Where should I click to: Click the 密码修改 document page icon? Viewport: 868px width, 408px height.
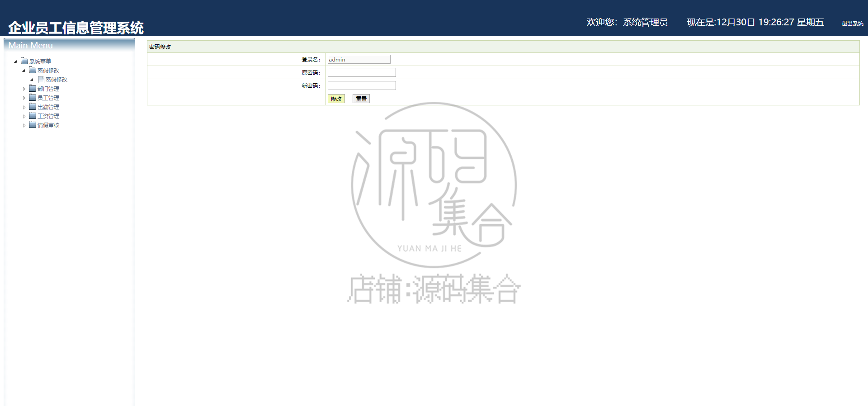[41, 79]
